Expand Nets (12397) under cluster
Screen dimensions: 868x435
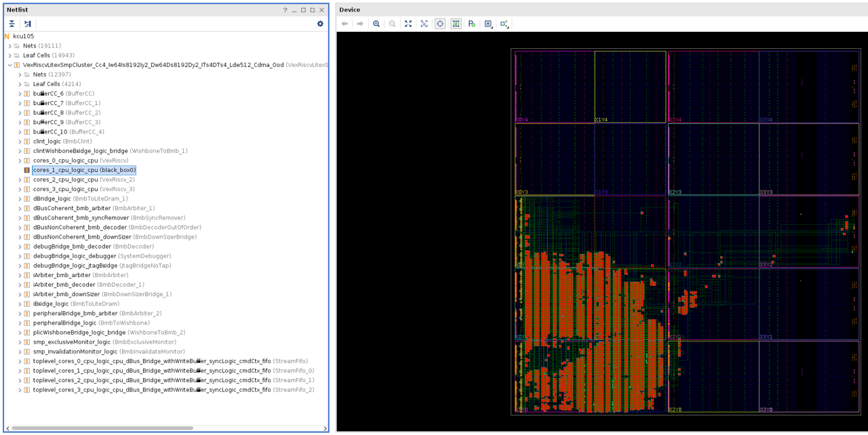(20, 75)
